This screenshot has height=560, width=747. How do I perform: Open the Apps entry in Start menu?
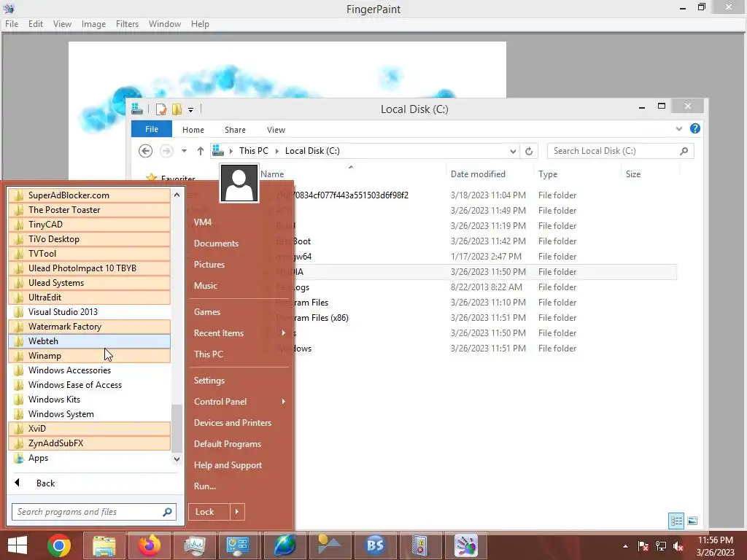pos(89,458)
